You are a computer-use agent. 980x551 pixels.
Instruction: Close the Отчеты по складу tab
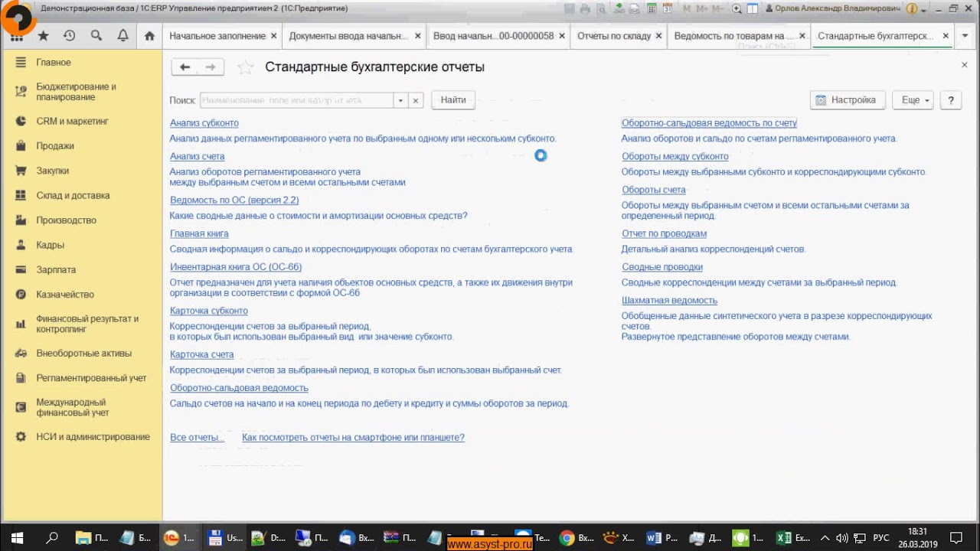[658, 36]
